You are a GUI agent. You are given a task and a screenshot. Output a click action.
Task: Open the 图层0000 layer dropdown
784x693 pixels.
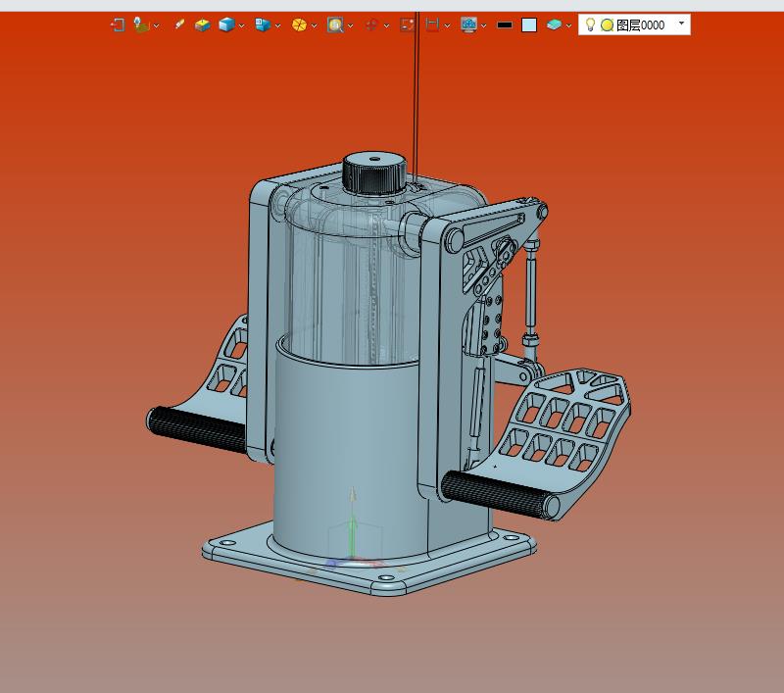click(681, 23)
